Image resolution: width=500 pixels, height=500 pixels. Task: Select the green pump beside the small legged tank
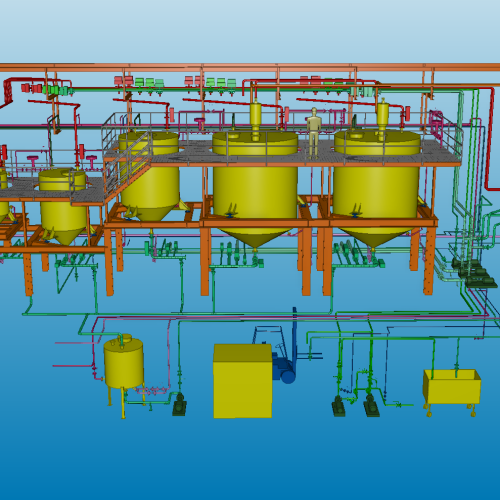[x=179, y=404]
